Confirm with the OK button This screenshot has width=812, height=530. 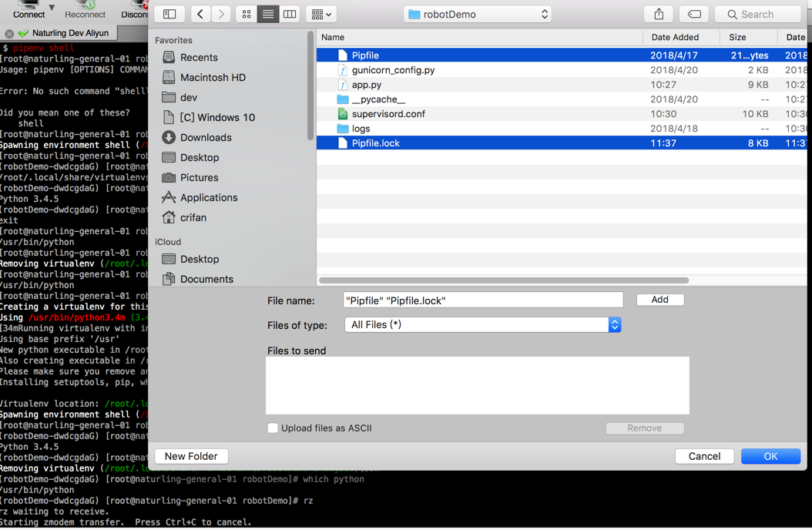(x=770, y=456)
